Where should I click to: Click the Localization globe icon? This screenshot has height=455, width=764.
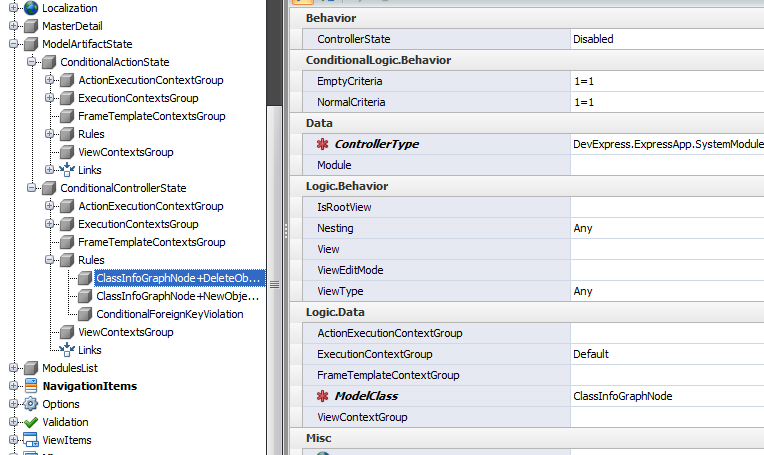(31, 8)
